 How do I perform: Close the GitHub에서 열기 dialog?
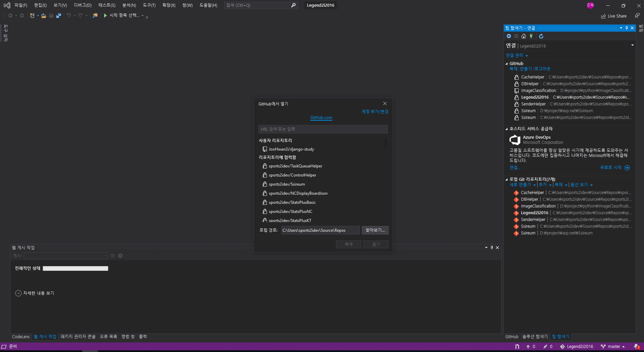pyautogui.click(x=385, y=103)
